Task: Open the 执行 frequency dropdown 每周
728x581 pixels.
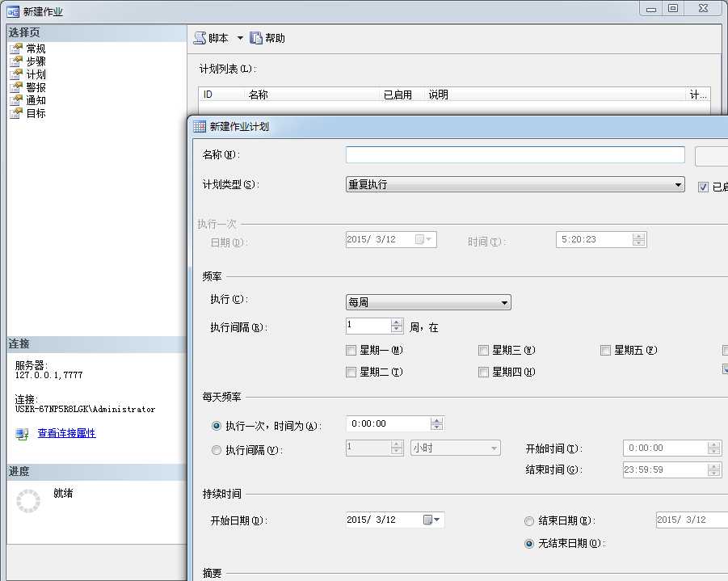Action: [428, 302]
